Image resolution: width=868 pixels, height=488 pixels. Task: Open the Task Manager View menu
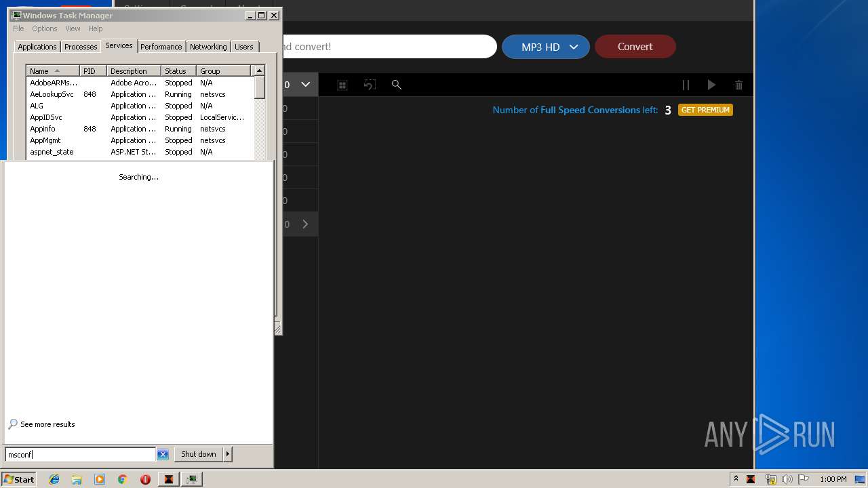73,28
